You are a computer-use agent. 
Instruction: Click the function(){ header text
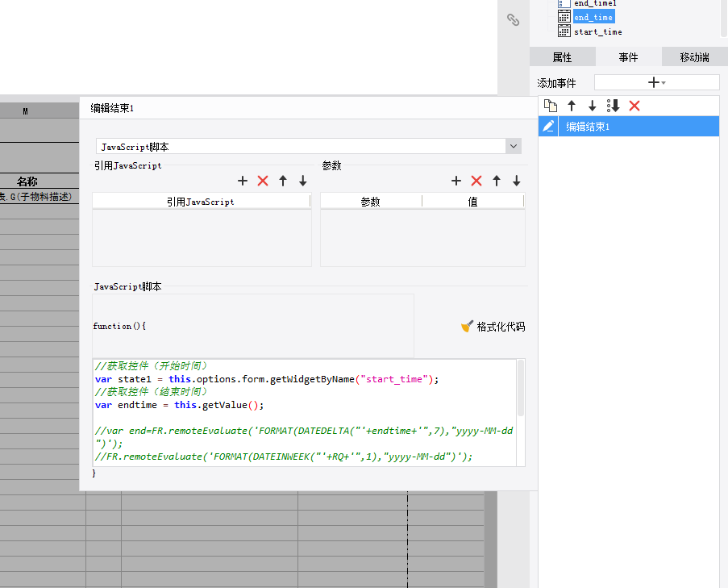(x=119, y=326)
